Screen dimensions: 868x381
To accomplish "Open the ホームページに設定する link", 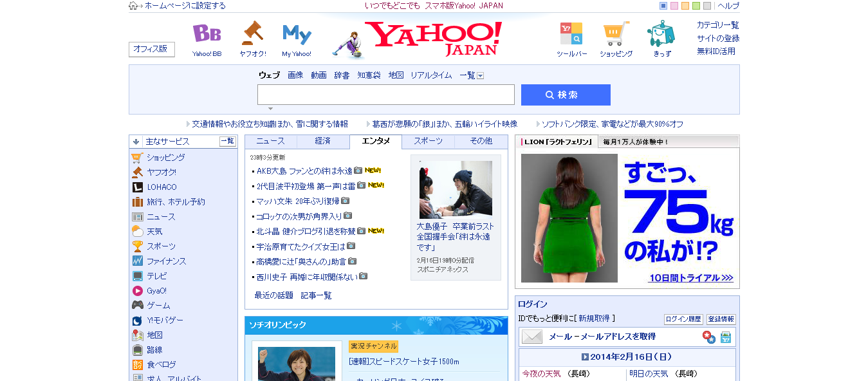I will [185, 6].
